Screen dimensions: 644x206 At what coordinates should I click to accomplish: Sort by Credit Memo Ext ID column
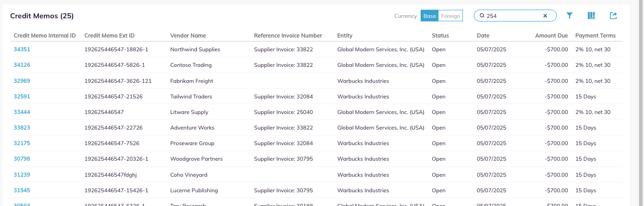[x=110, y=36]
